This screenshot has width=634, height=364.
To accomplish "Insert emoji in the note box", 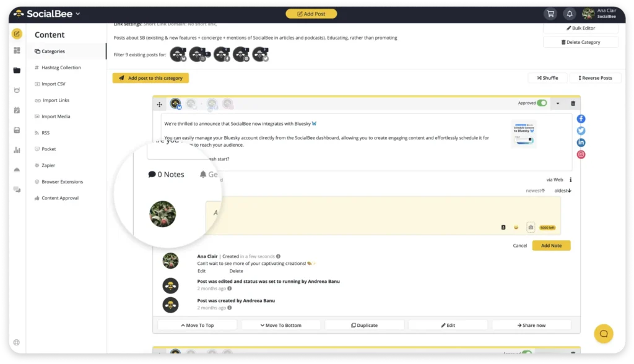I will tap(516, 227).
